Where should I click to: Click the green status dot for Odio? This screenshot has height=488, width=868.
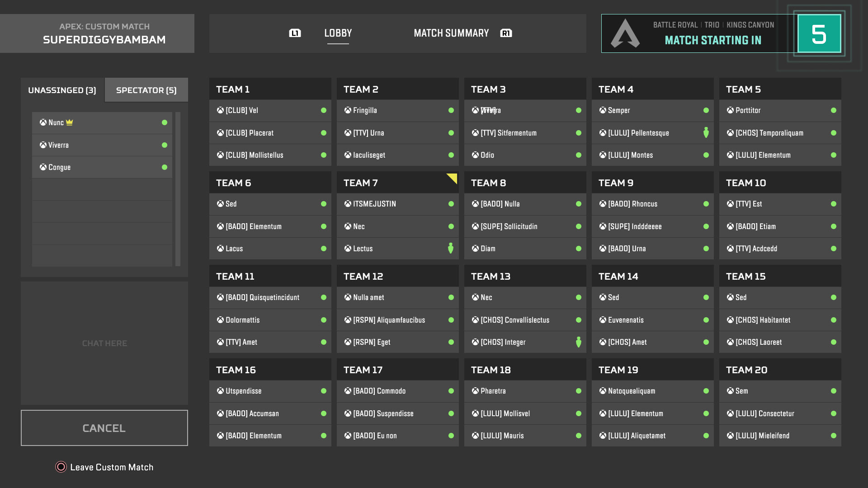(579, 155)
